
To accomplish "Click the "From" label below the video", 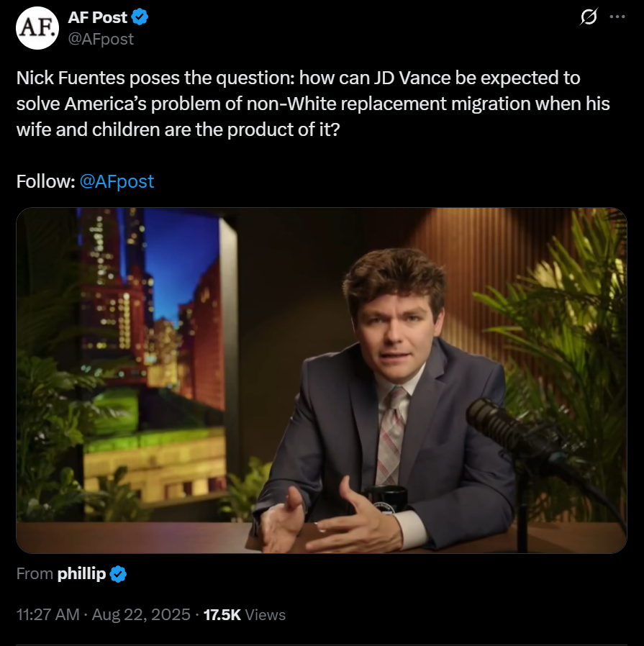I will click(x=35, y=573).
